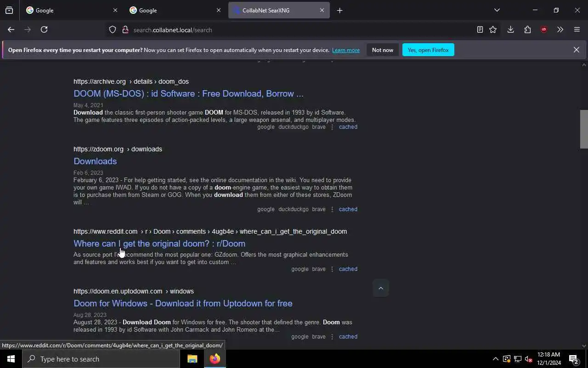Open the Windows Start menu
This screenshot has height=368, width=588.
[11, 359]
